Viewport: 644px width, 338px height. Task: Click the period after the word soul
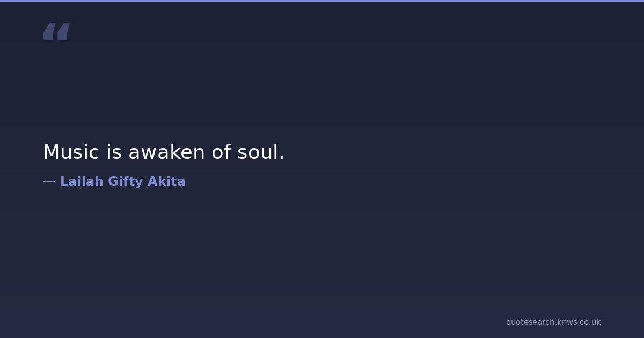pyautogui.click(x=282, y=159)
